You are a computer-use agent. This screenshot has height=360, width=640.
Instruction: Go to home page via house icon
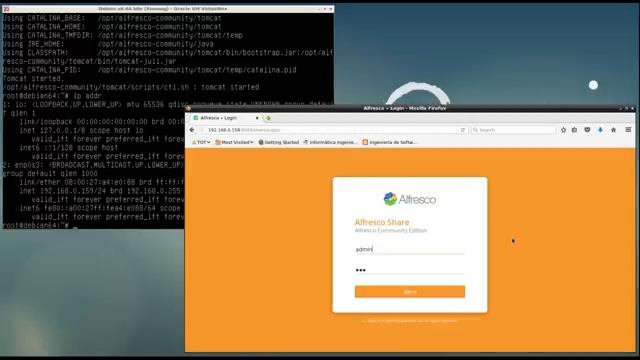[613, 130]
